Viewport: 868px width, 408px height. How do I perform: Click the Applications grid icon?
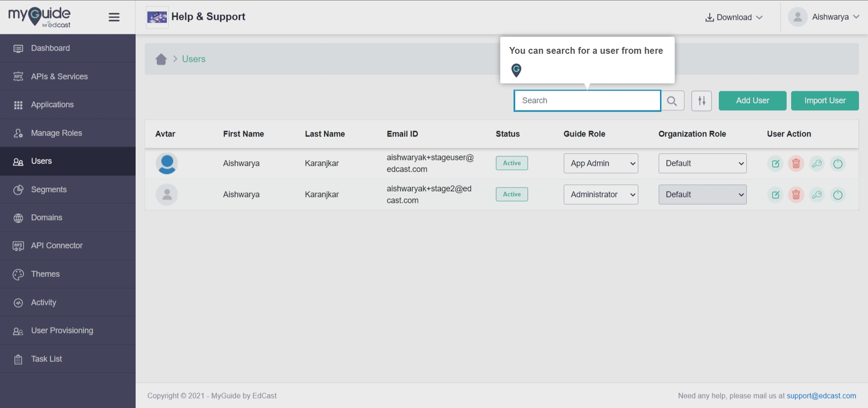(18, 105)
